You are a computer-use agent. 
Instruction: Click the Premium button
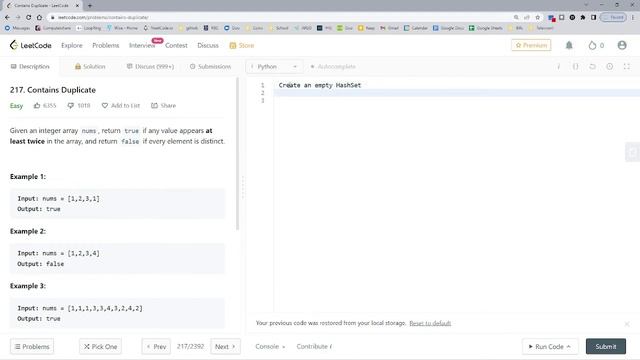[531, 45]
